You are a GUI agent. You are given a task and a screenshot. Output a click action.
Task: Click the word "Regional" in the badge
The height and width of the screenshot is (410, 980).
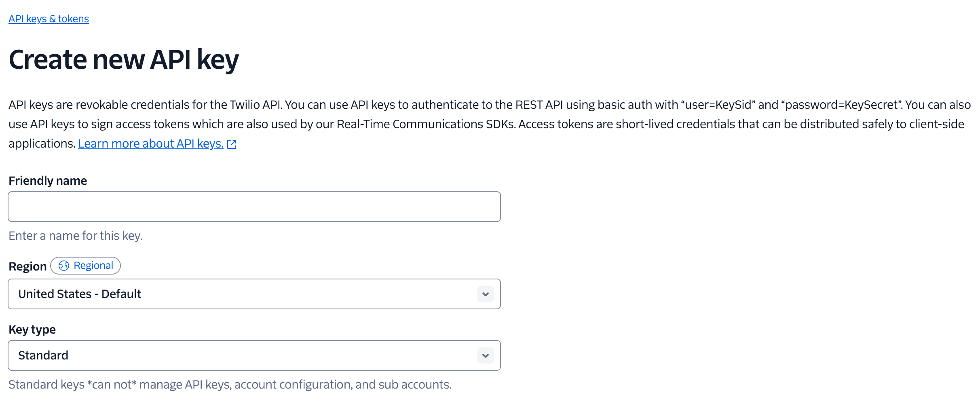point(93,266)
